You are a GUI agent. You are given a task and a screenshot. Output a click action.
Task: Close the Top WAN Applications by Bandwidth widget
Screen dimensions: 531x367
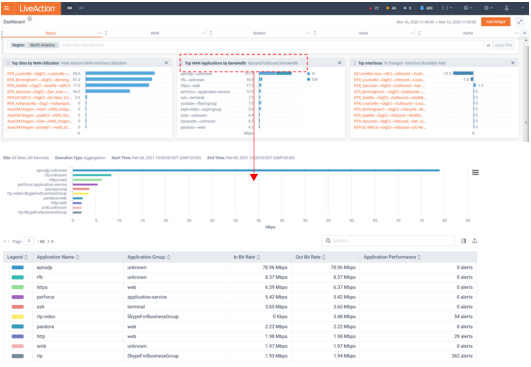click(x=339, y=63)
